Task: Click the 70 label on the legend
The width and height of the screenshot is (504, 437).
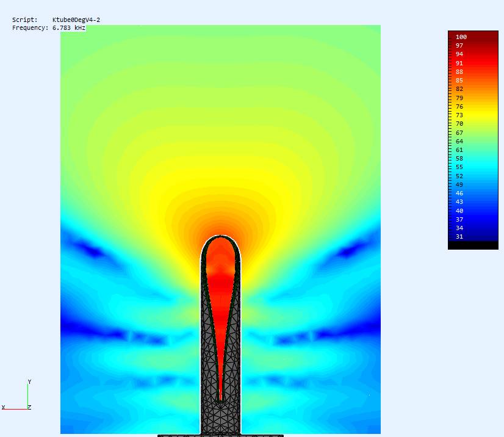Action: (x=459, y=124)
